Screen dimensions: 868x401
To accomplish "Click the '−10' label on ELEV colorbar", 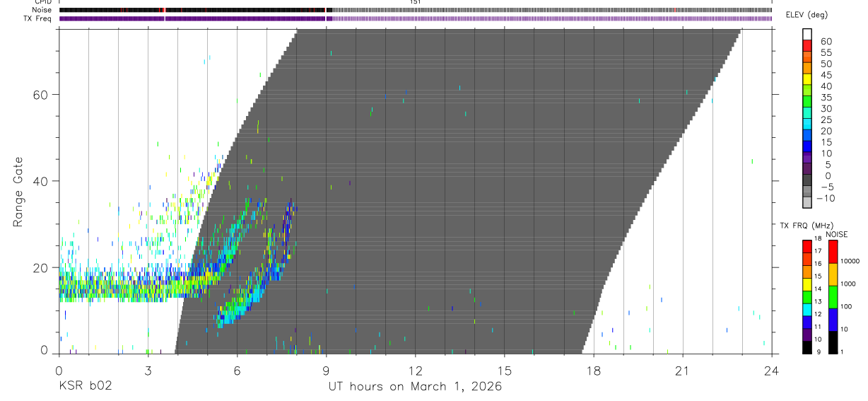I will [x=826, y=199].
